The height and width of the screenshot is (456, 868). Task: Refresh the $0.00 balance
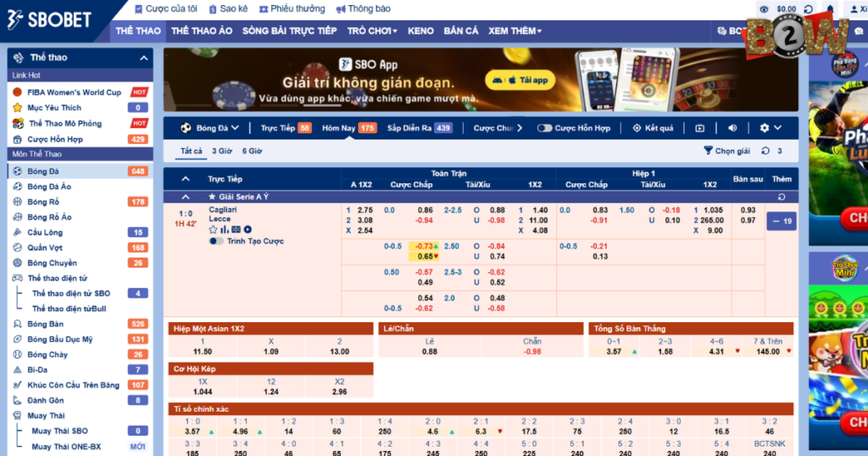808,8
